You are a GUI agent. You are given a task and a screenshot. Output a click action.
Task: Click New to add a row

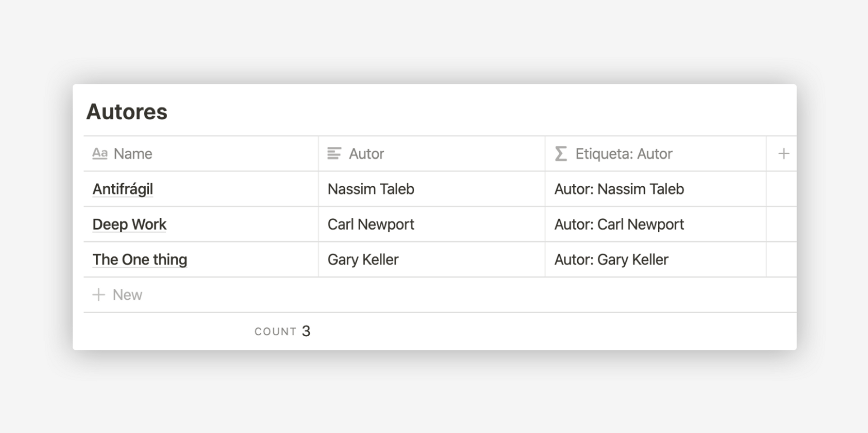pyautogui.click(x=127, y=295)
